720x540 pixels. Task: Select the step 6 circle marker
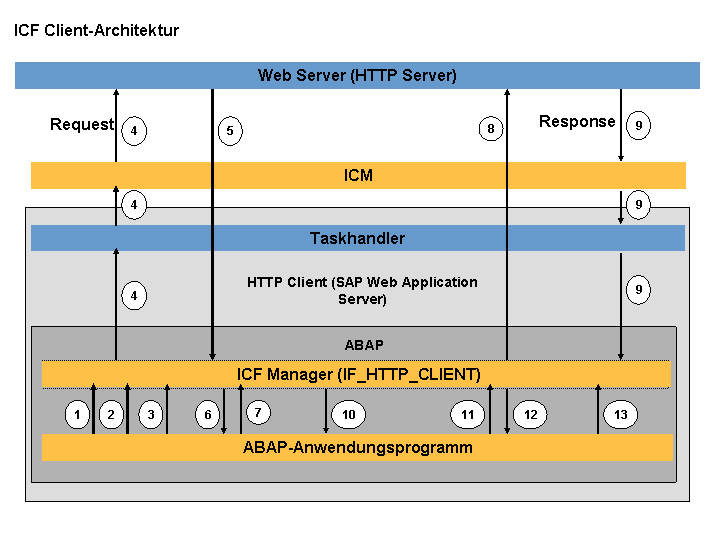(208, 415)
